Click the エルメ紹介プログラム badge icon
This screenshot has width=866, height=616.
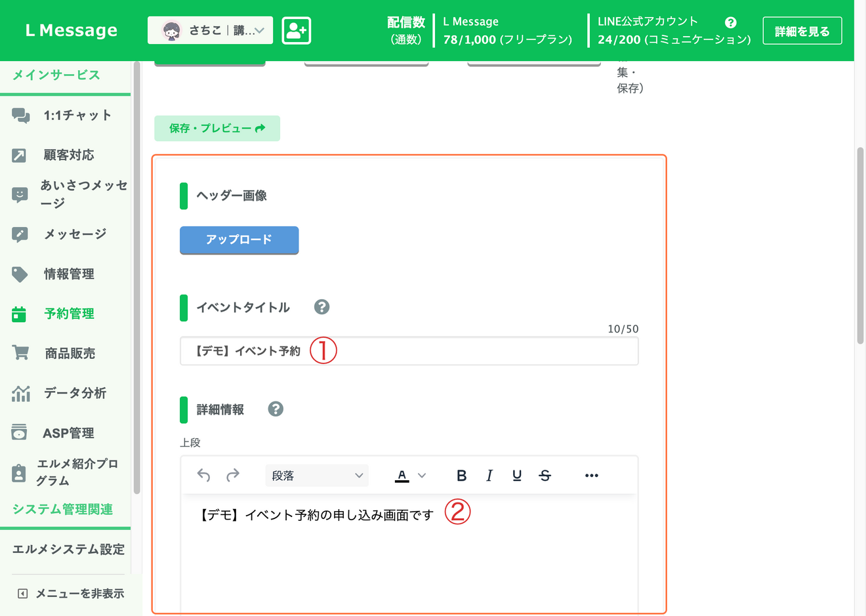pyautogui.click(x=19, y=472)
